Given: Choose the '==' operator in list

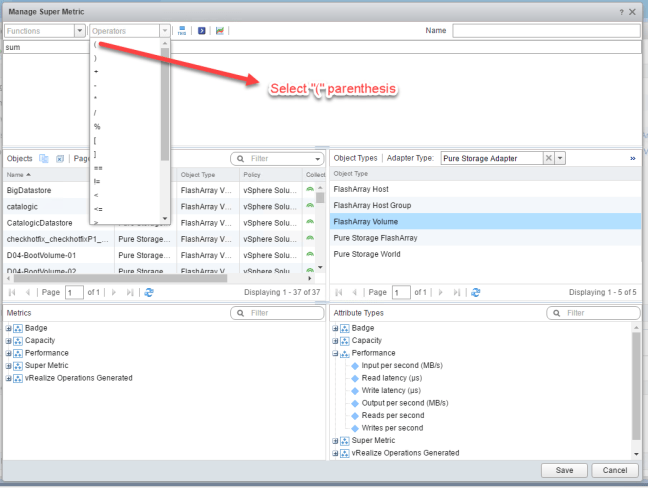Looking at the screenshot, I should pyautogui.click(x=96, y=168).
